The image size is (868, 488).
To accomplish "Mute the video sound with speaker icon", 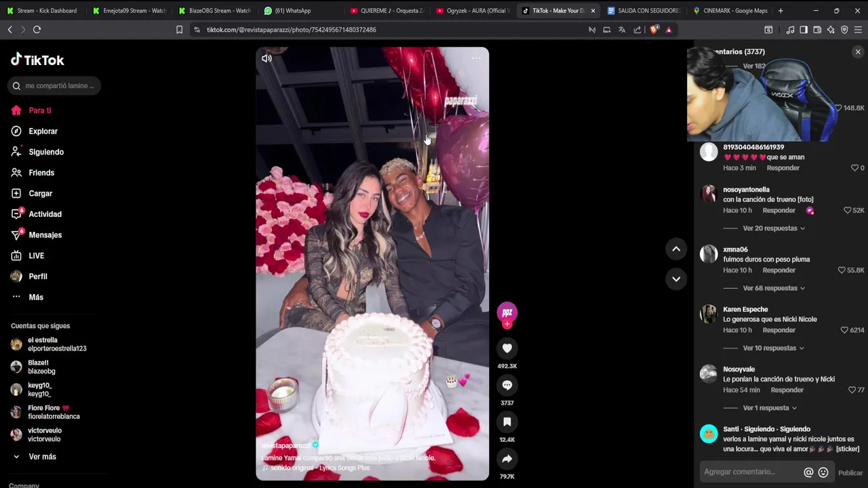I will (267, 58).
